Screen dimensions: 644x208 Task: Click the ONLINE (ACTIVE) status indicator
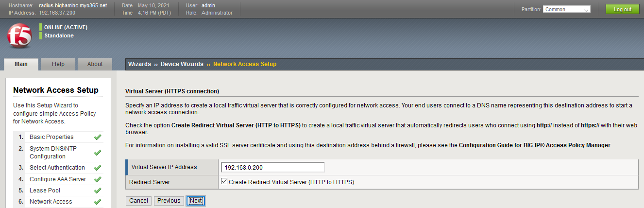click(x=66, y=27)
